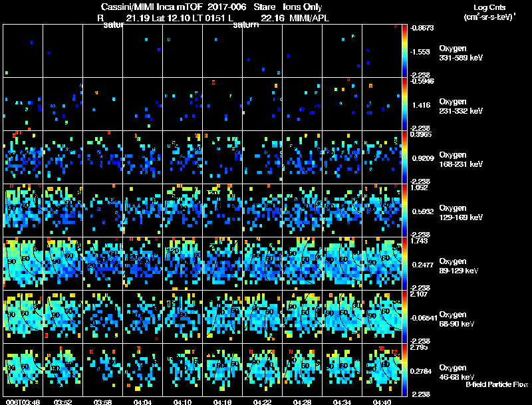Click the Oxygen 68-90 keV row label
The height and width of the screenshot is (405, 532).
457,319
